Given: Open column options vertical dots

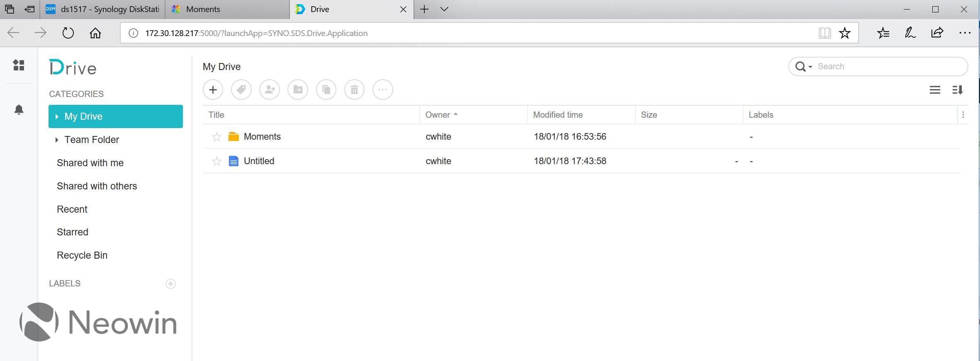Looking at the screenshot, I should click(963, 115).
